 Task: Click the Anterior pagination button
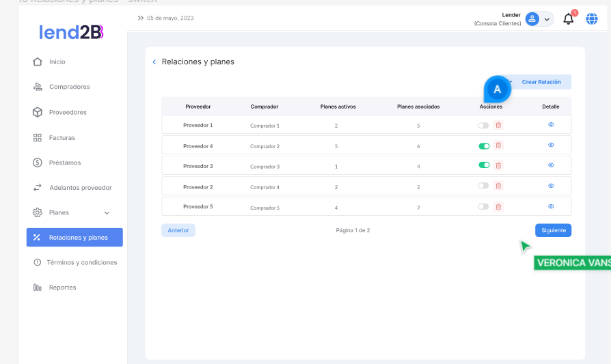[x=178, y=230]
